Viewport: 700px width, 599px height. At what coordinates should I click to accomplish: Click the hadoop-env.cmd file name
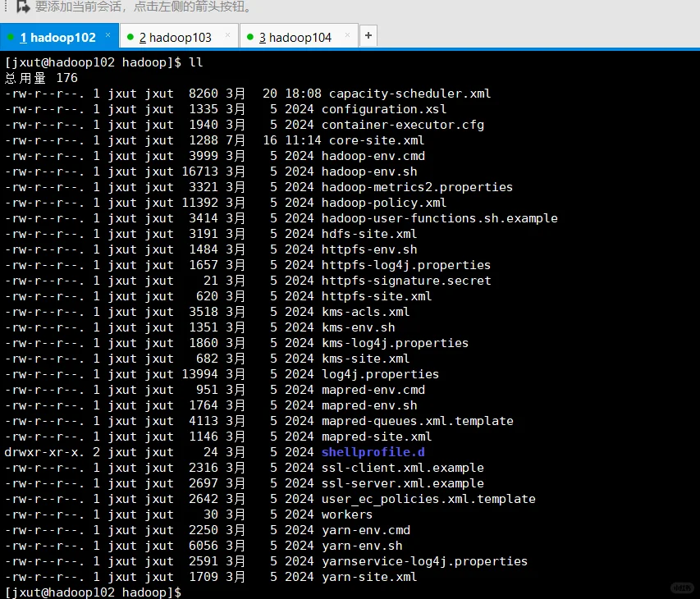tap(373, 156)
